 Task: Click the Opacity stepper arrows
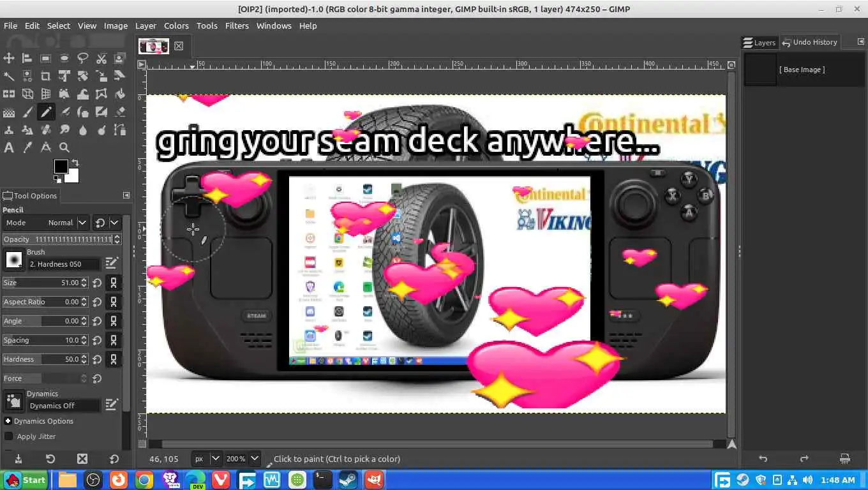coord(117,239)
